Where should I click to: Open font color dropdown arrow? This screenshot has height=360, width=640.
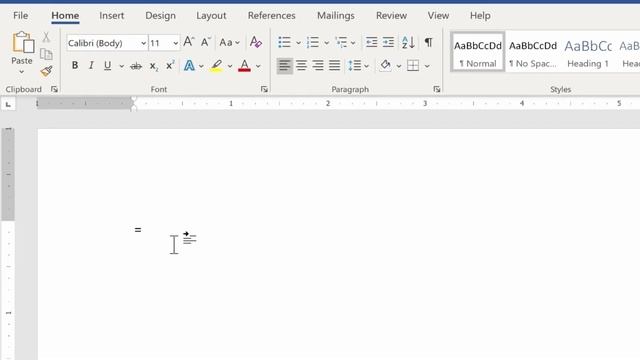[258, 66]
